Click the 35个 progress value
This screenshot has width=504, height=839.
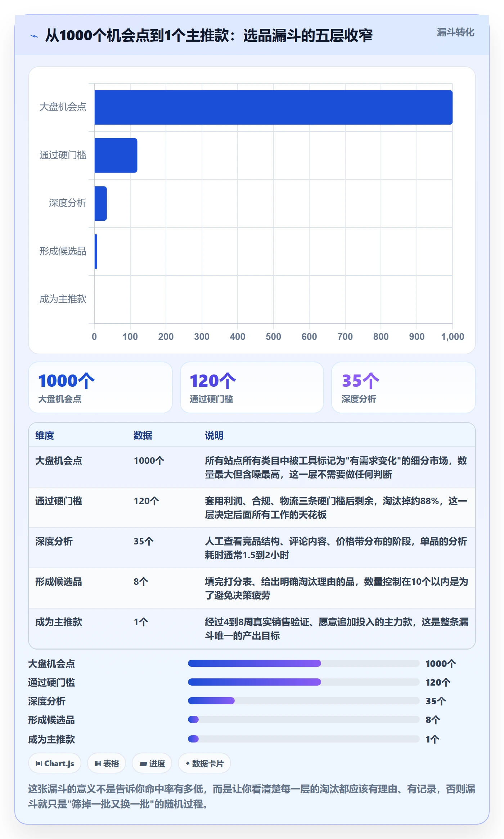click(x=436, y=701)
